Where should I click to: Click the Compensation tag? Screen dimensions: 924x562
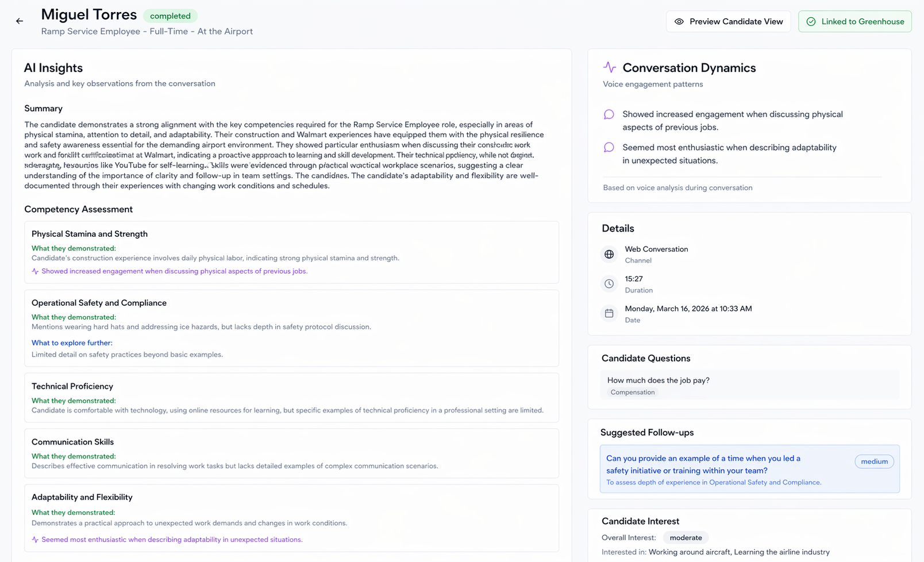[632, 392]
